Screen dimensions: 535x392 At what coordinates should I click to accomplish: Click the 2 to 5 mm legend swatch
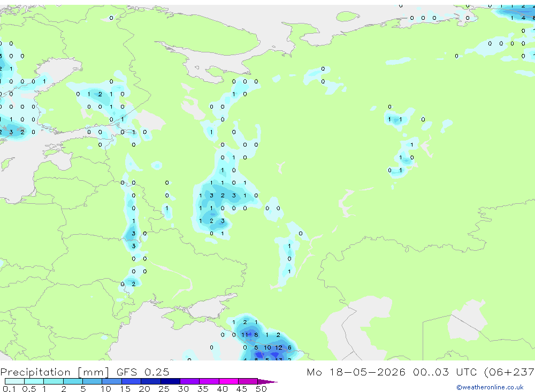(x=73, y=381)
